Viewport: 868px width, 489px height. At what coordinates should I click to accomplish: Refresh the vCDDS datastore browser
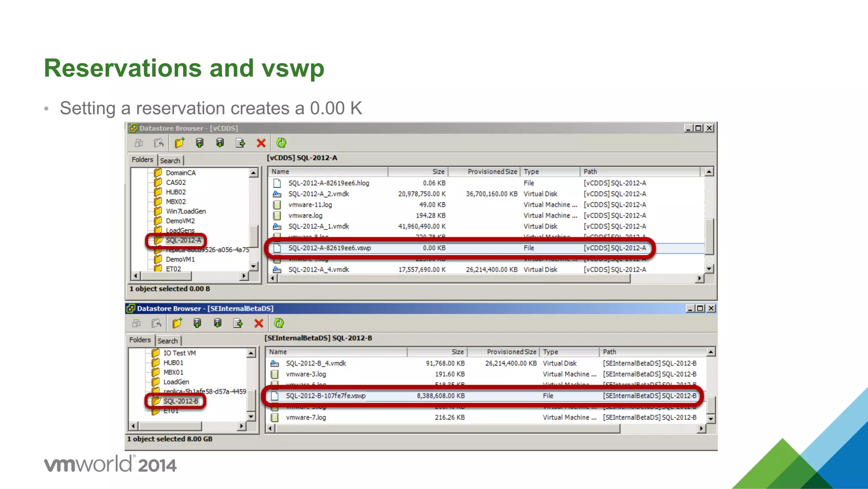pyautogui.click(x=281, y=143)
